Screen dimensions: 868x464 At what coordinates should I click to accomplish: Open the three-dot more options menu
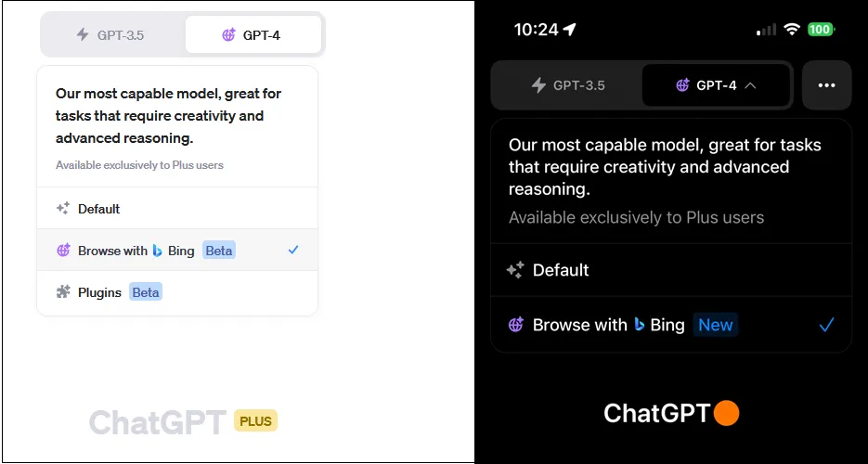pos(826,85)
